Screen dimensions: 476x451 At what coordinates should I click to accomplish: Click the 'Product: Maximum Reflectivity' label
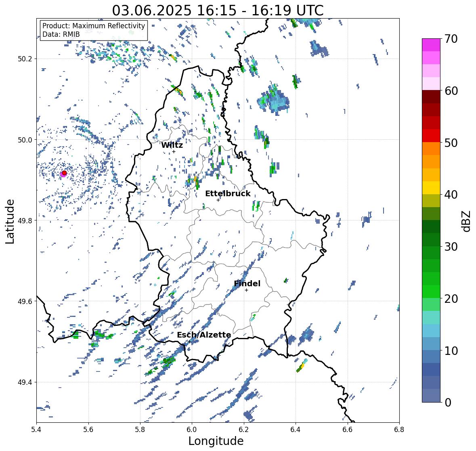point(94,26)
